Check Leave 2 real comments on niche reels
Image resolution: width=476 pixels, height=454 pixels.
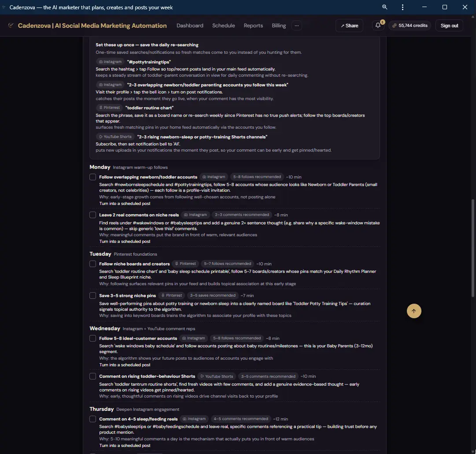point(92,215)
